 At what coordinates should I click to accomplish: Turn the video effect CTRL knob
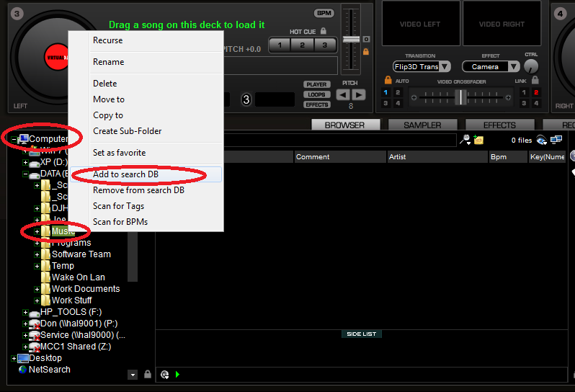[531, 66]
